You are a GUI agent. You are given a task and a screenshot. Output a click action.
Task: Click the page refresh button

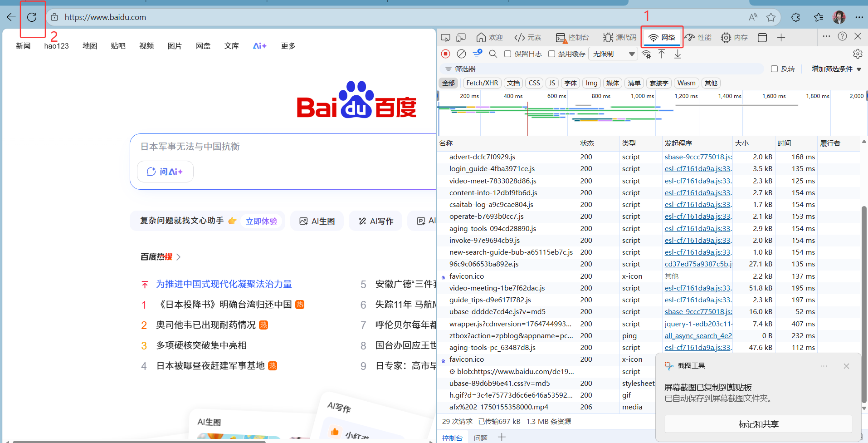32,17
